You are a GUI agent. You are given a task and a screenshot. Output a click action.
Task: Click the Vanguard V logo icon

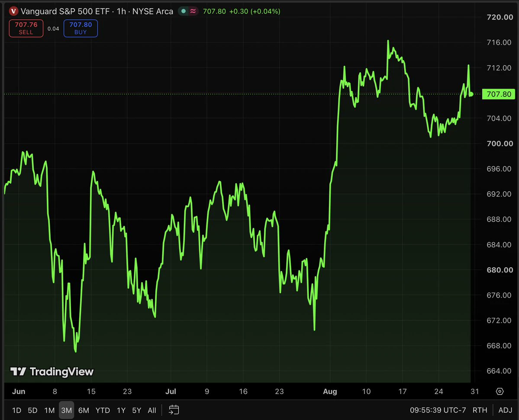click(x=13, y=11)
